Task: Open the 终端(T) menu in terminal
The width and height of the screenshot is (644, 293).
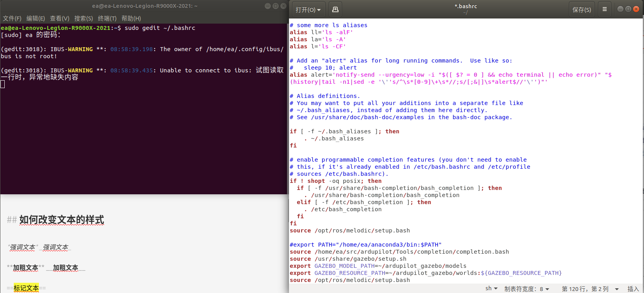Action: coord(107,18)
